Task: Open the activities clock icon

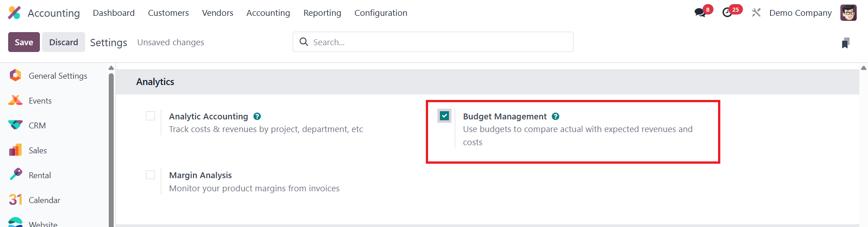Action: 728,13
